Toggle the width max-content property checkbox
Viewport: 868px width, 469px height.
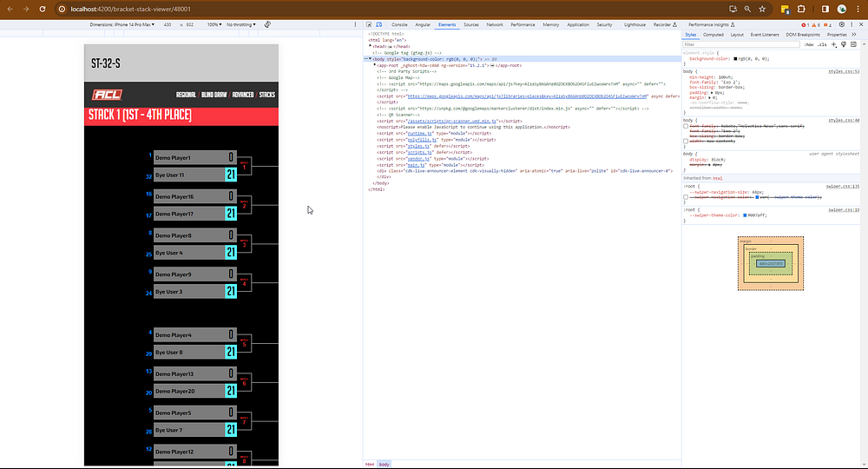tap(686, 140)
